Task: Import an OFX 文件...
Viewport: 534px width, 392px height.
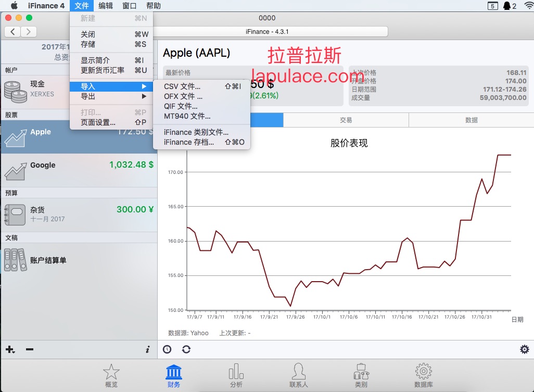Action: click(201, 96)
